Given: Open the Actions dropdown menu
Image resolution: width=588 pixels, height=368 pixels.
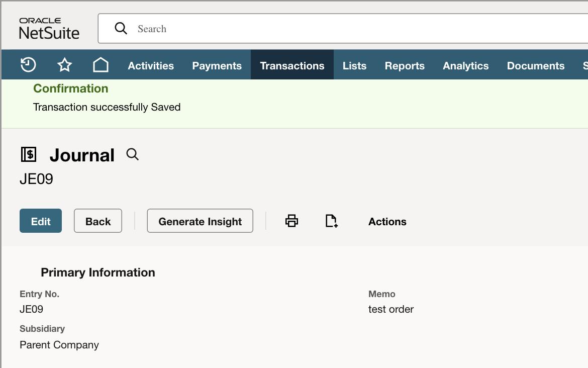Looking at the screenshot, I should coord(387,222).
